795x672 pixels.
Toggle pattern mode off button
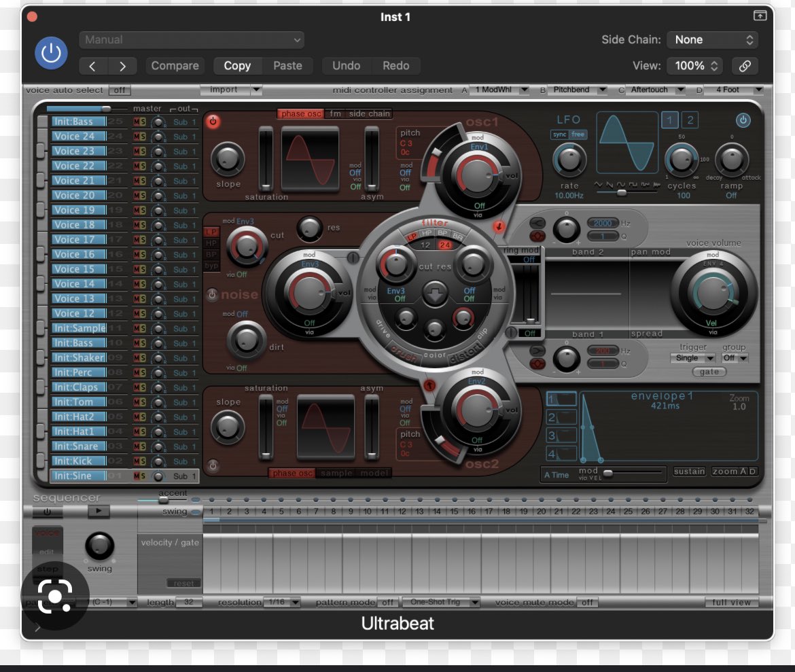(x=388, y=602)
